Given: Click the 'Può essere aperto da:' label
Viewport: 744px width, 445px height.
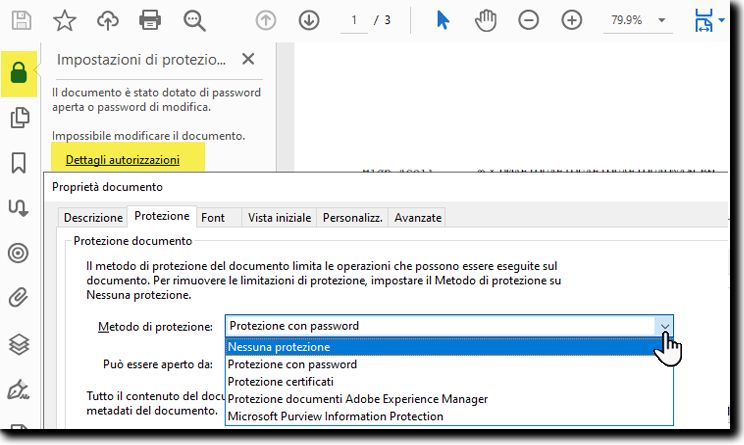Looking at the screenshot, I should (158, 364).
